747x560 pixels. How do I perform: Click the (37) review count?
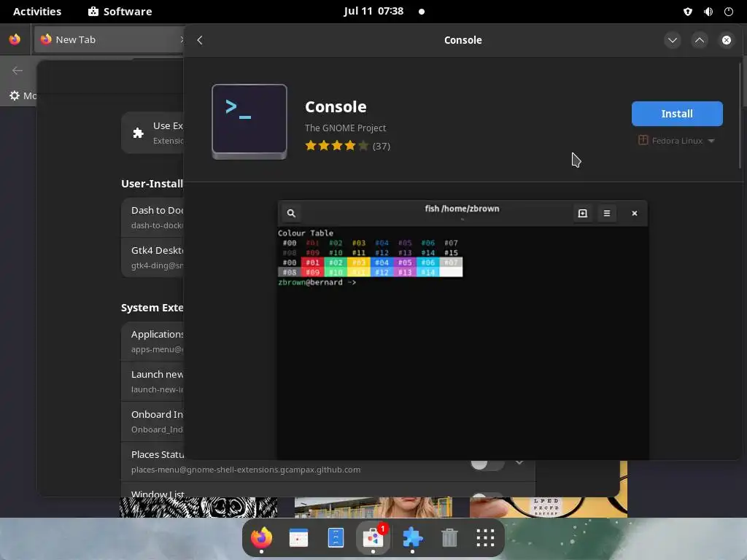(381, 146)
